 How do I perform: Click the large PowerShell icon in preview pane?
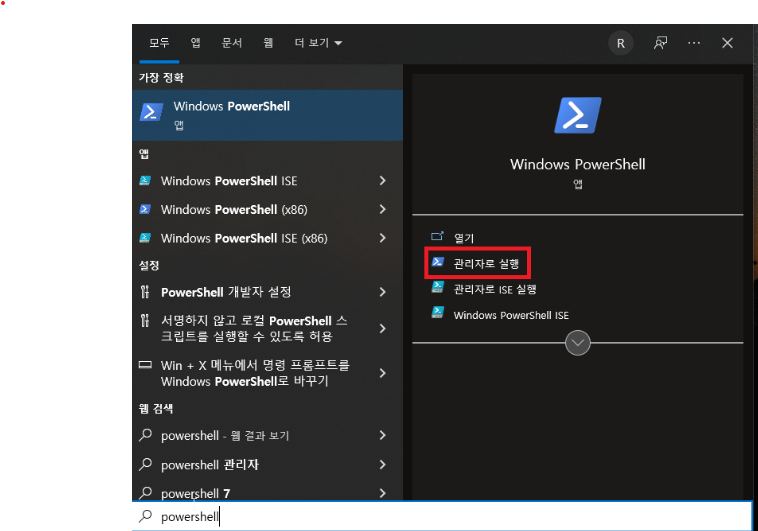coord(578,115)
